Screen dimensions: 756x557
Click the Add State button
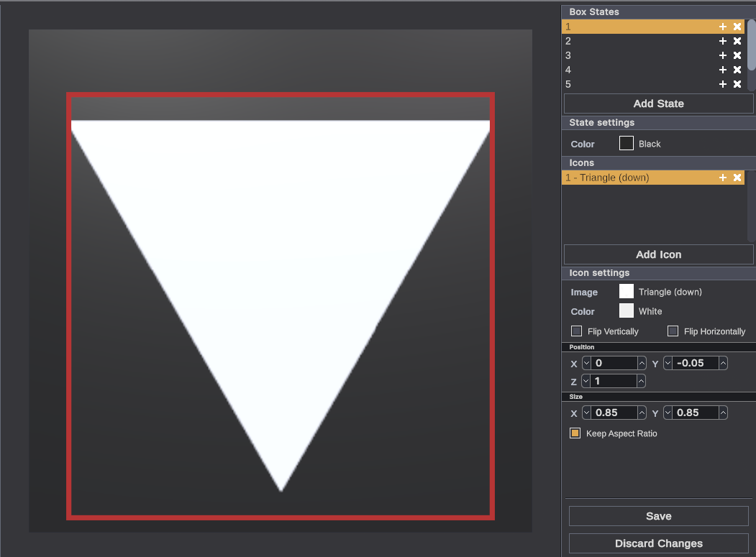pyautogui.click(x=658, y=103)
